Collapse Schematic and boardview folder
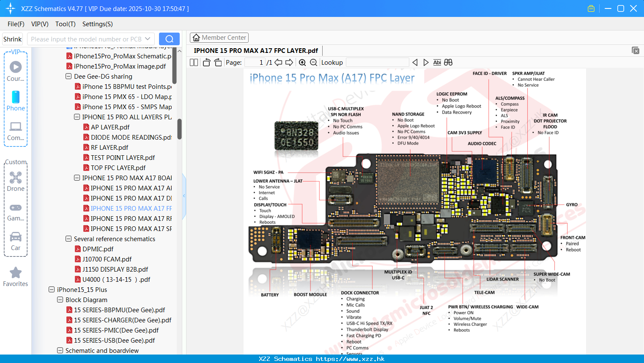The height and width of the screenshot is (363, 644). point(60,351)
